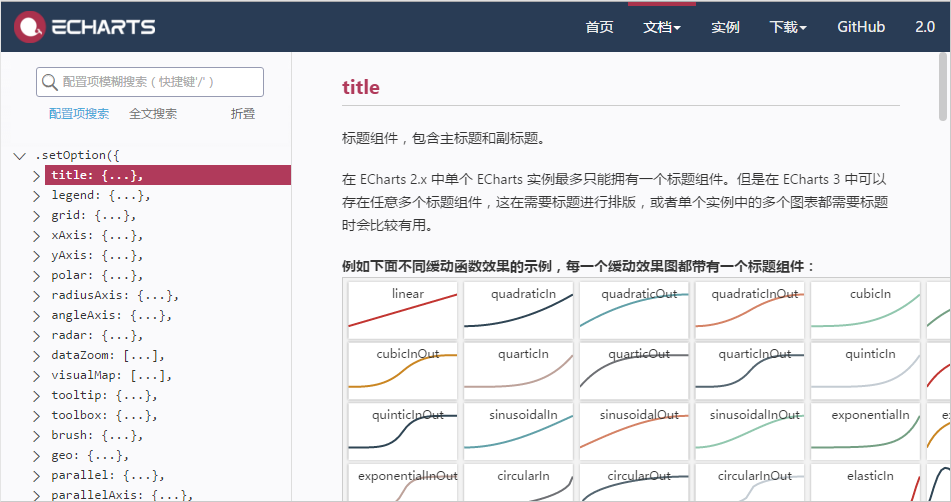Screen dimensions: 951x502
Task: Select the radiusAxis: {...} tree item
Action: pos(115,295)
